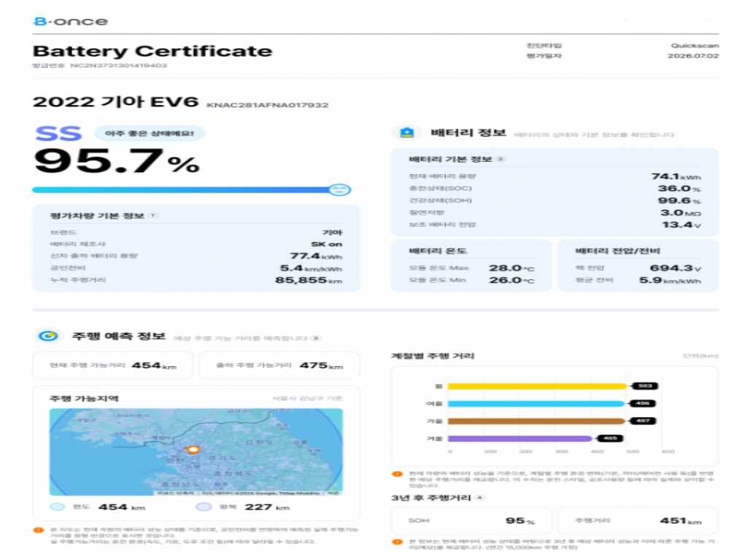Click the Battery Certificate title
The height and width of the screenshot is (560, 747).
click(x=152, y=51)
